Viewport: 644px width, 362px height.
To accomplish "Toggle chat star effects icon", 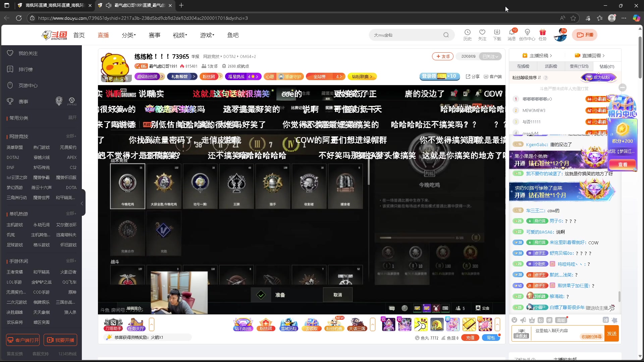I will pyautogui.click(x=614, y=320).
